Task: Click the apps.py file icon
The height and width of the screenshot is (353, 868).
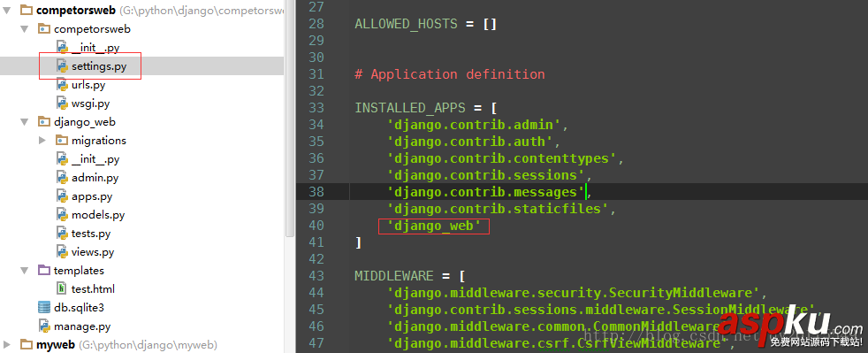Action: (x=62, y=196)
